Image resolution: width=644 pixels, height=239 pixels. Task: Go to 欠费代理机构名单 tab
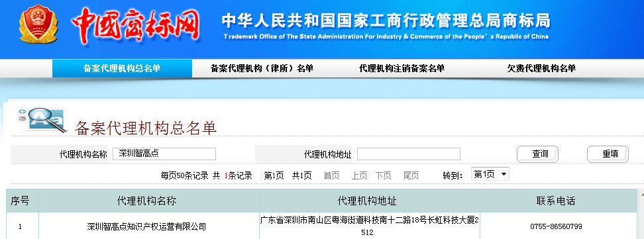click(541, 68)
